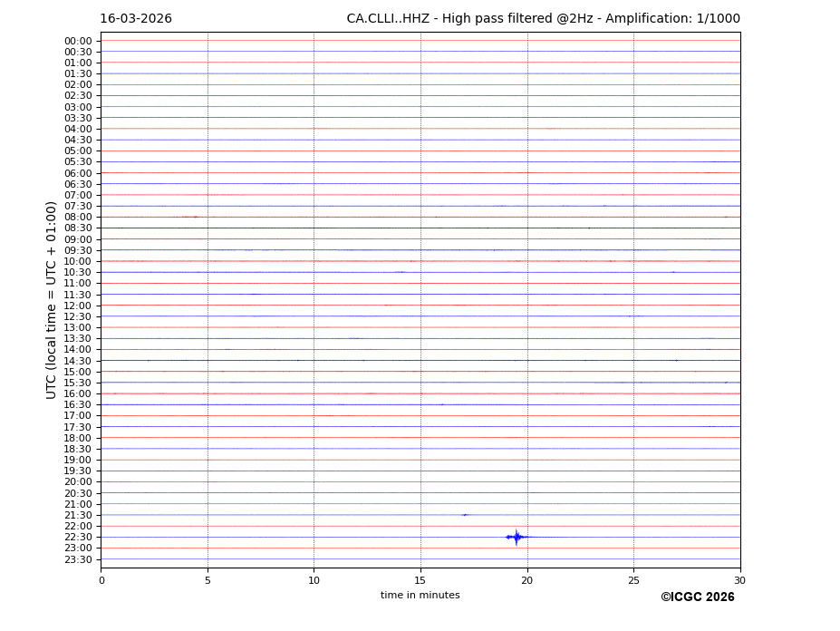Select the 15:30 time row label

[x=78, y=383]
